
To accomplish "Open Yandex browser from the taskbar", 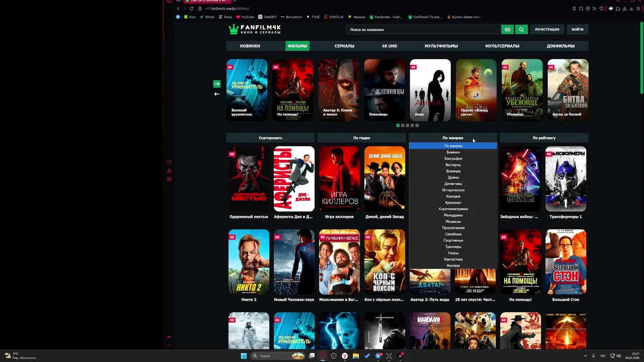I will click(345, 356).
